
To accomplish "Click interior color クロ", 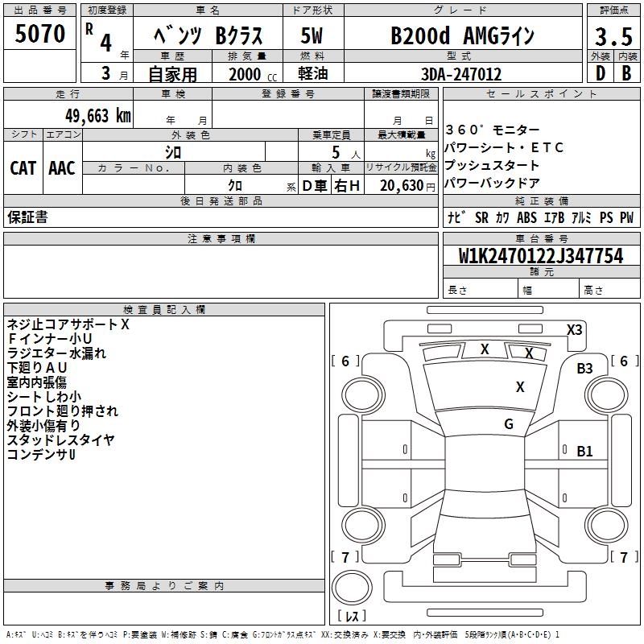I will (235, 186).
